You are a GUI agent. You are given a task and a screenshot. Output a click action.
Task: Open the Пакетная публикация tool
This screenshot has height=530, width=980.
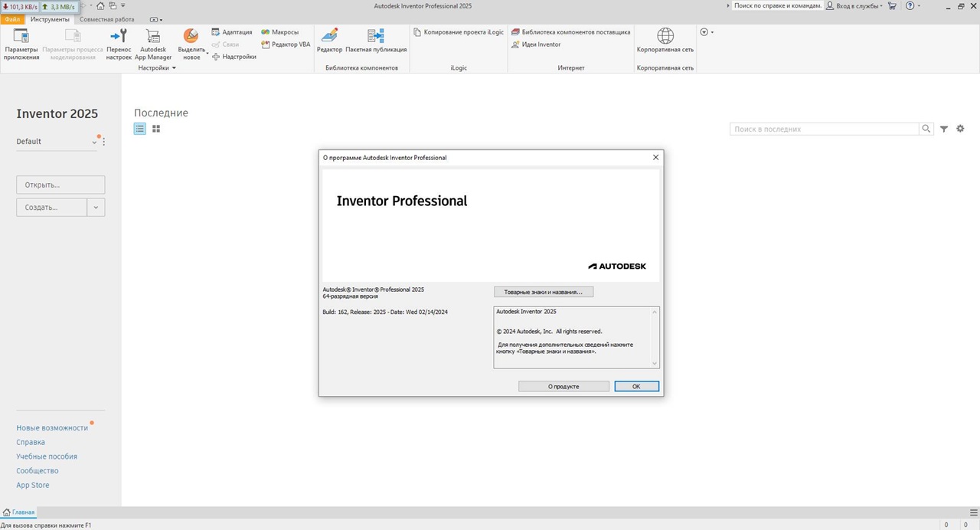(376, 36)
